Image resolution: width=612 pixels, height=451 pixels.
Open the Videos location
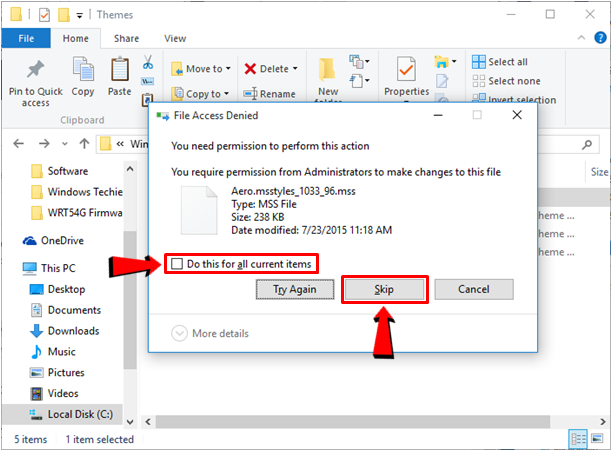pos(54,394)
